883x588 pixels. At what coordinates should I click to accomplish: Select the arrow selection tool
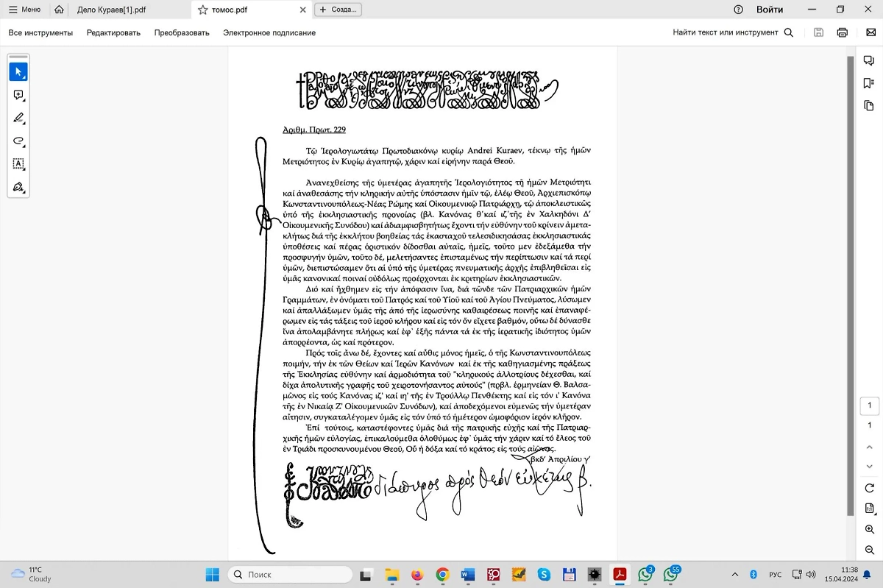coord(18,72)
